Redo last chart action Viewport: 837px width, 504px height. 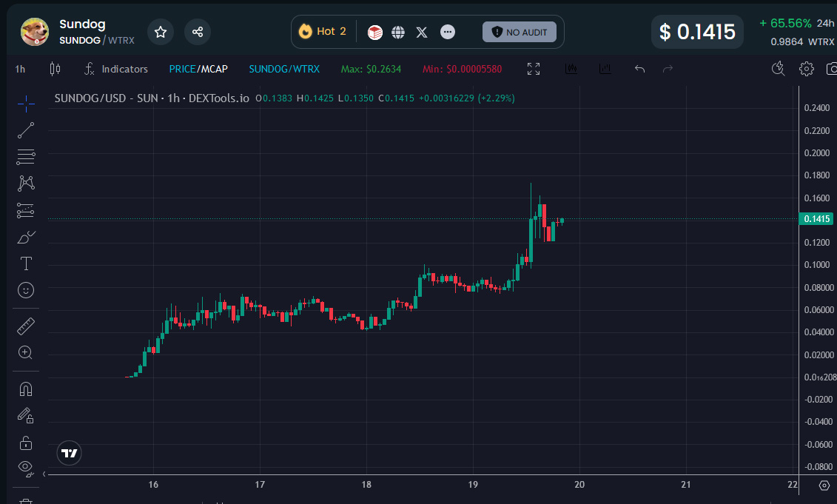pos(668,69)
